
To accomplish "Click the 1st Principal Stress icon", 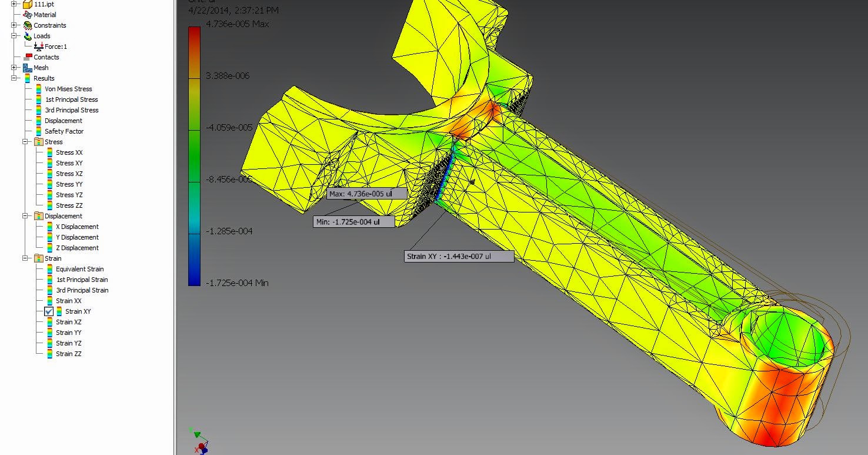I will [39, 99].
